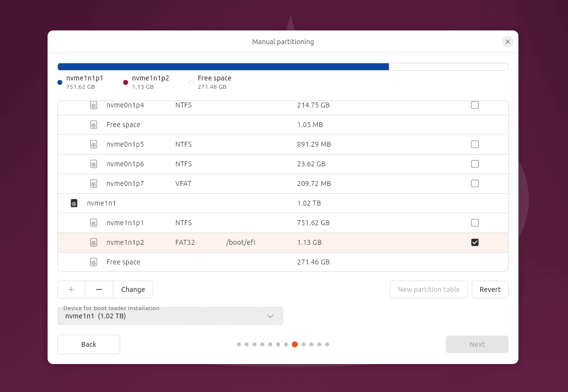Select the nvme1n1 drive row
Image resolution: width=568 pixels, height=392 pixels.
pyautogui.click(x=283, y=203)
